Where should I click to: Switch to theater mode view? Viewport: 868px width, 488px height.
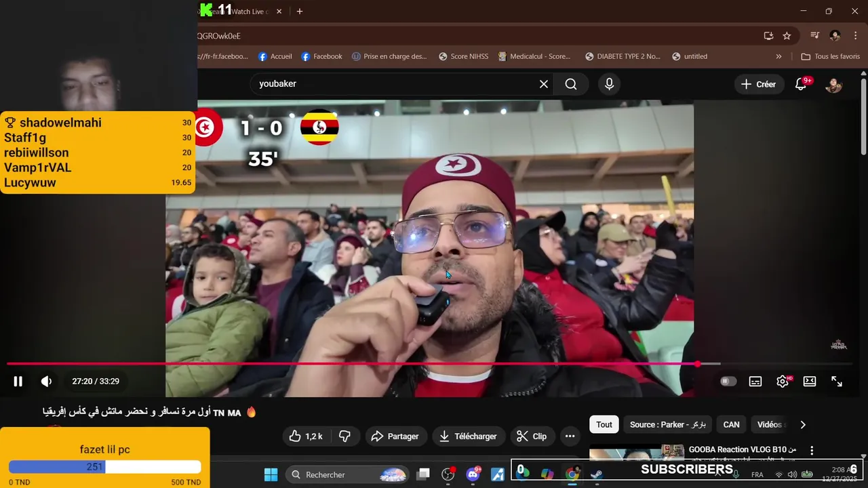click(810, 382)
